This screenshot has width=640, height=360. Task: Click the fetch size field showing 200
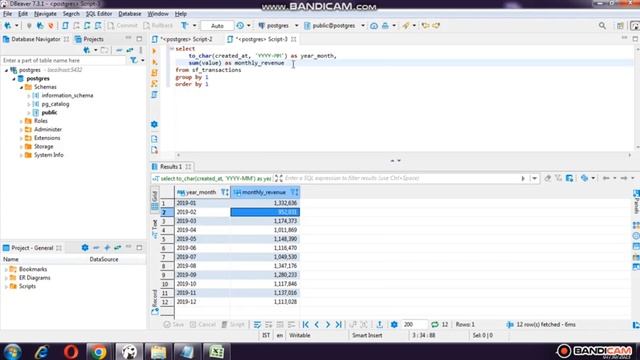tap(414, 324)
